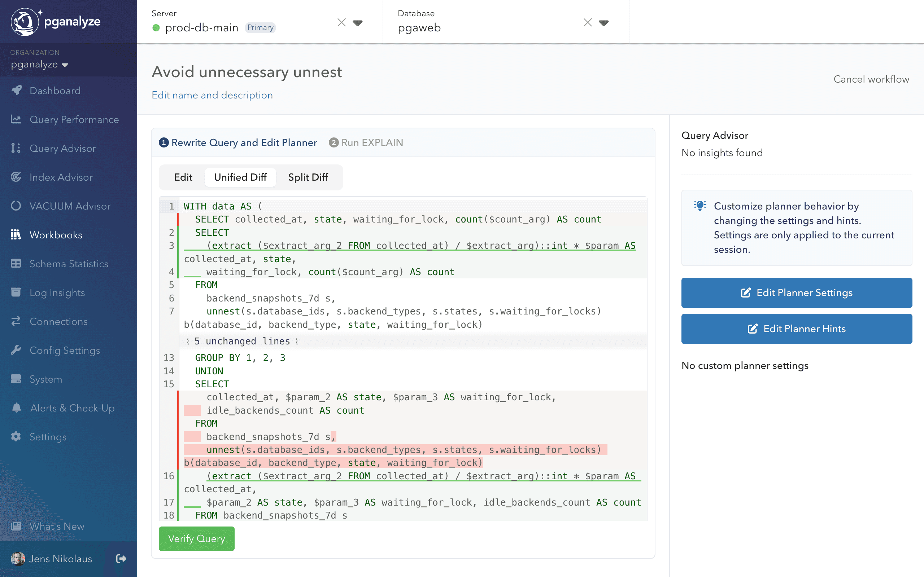
Task: Click the Dashboard rocket icon
Action: pos(16,91)
